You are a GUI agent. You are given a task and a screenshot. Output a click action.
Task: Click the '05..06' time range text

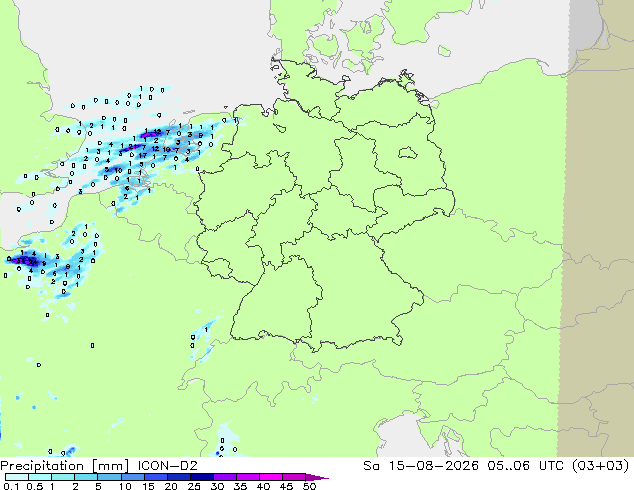508,466
